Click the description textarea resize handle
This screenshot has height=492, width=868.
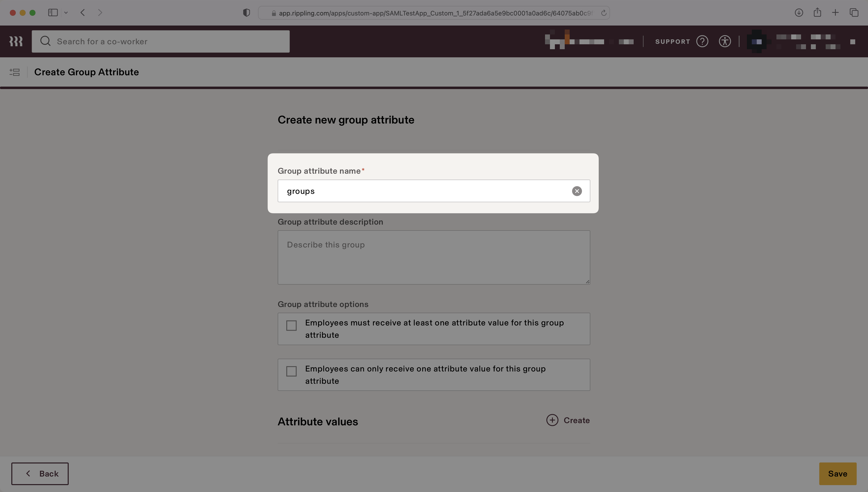pyautogui.click(x=587, y=281)
